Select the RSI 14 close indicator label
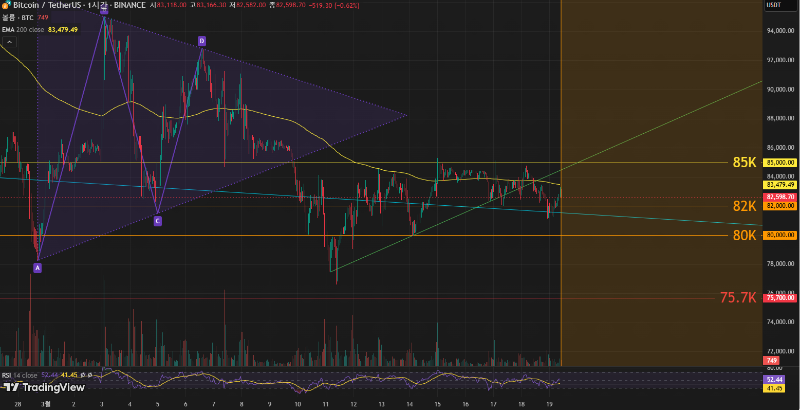The height and width of the screenshot is (410, 800). click(x=20, y=375)
